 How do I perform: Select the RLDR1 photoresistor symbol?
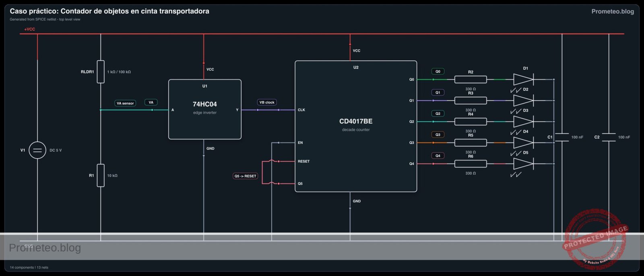pyautogui.click(x=101, y=72)
